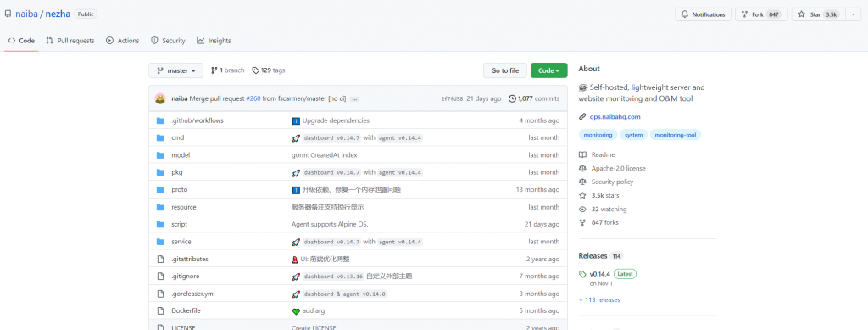The image size is (868, 330).
Task: Click the rocket icon in cmd row
Action: tap(296, 138)
